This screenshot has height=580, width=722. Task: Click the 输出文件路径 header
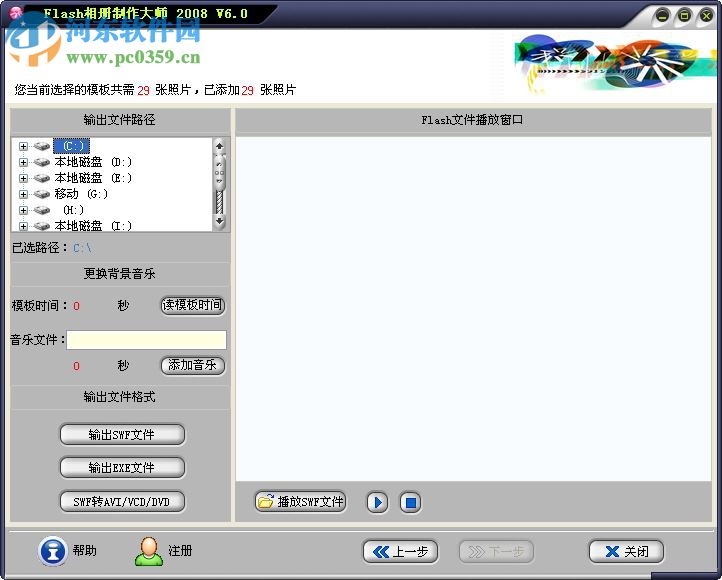(x=119, y=120)
